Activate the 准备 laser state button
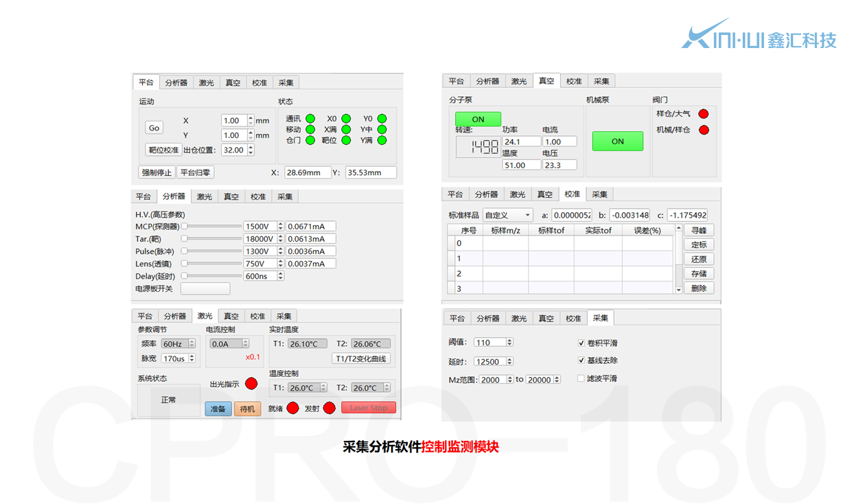852x504 pixels. click(x=218, y=409)
